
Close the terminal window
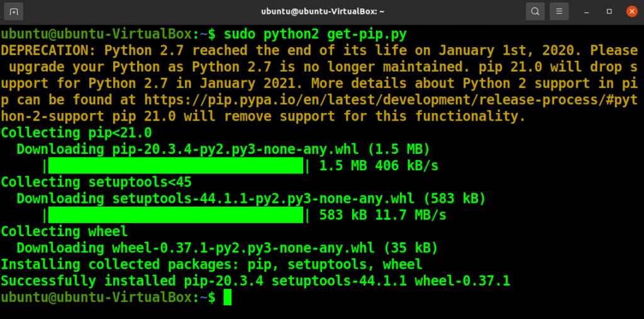[631, 11]
